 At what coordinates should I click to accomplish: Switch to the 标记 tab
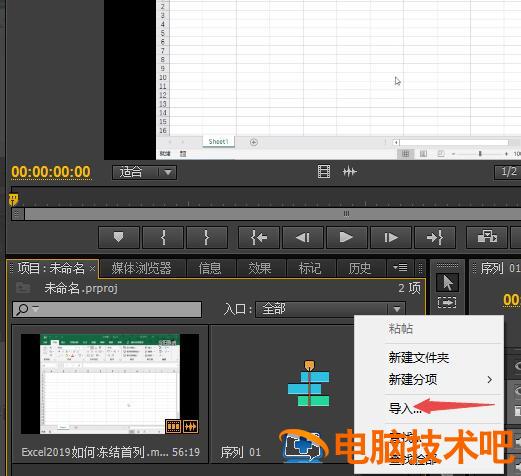(x=310, y=268)
